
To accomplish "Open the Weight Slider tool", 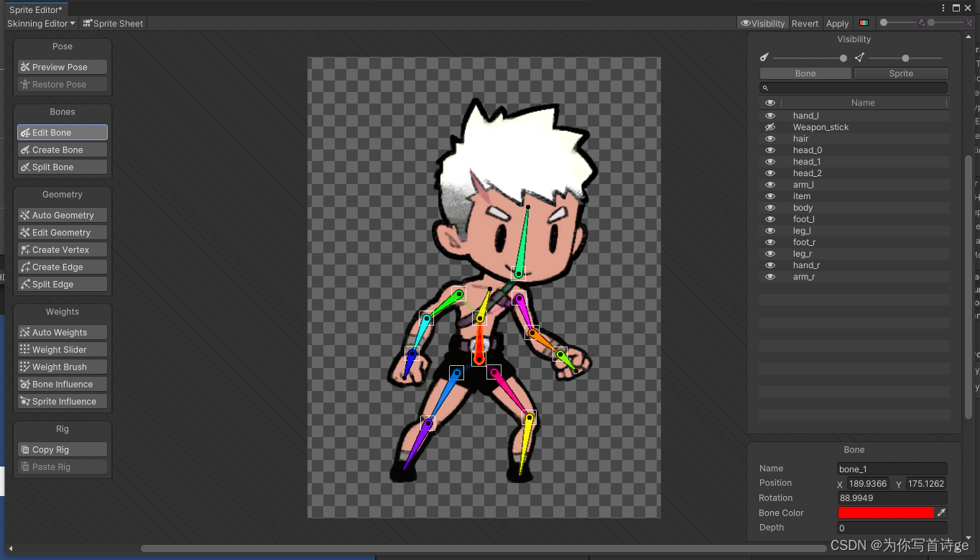I will coord(63,349).
